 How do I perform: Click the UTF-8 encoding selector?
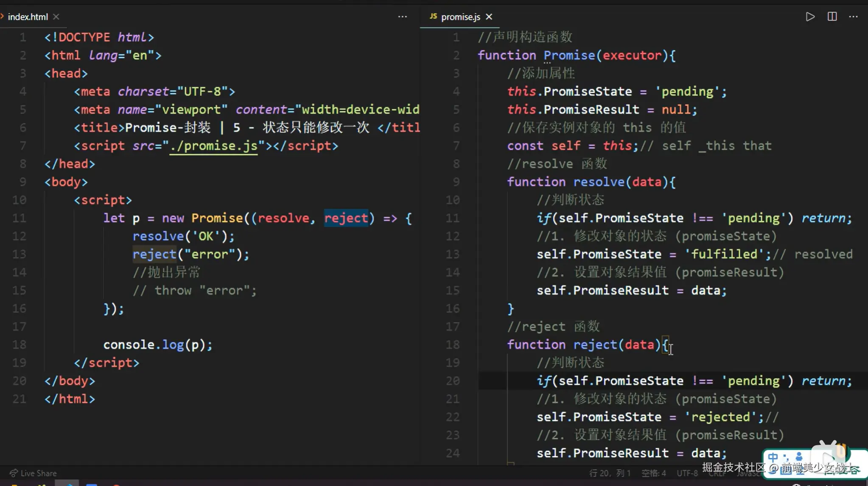pos(687,473)
